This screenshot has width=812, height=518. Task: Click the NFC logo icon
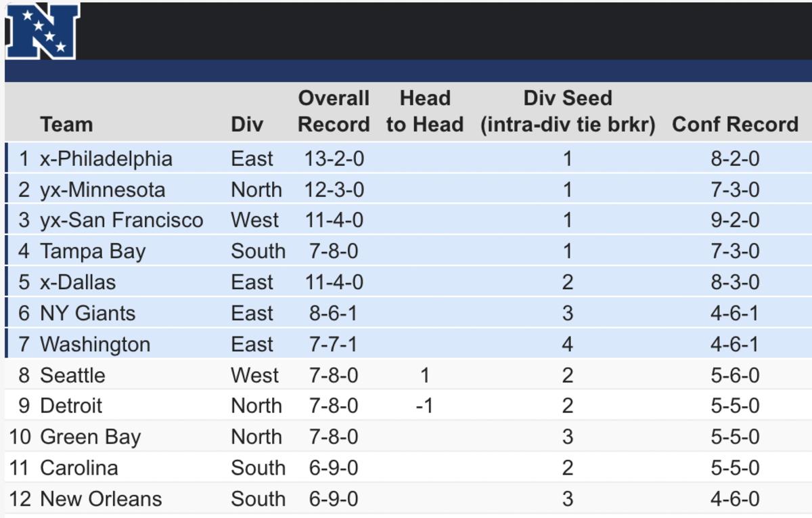42,31
